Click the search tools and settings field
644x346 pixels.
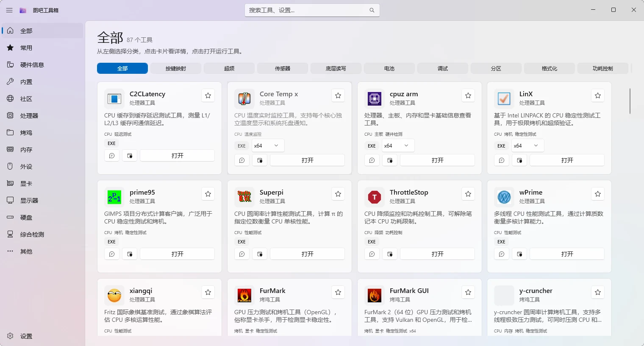(x=312, y=10)
